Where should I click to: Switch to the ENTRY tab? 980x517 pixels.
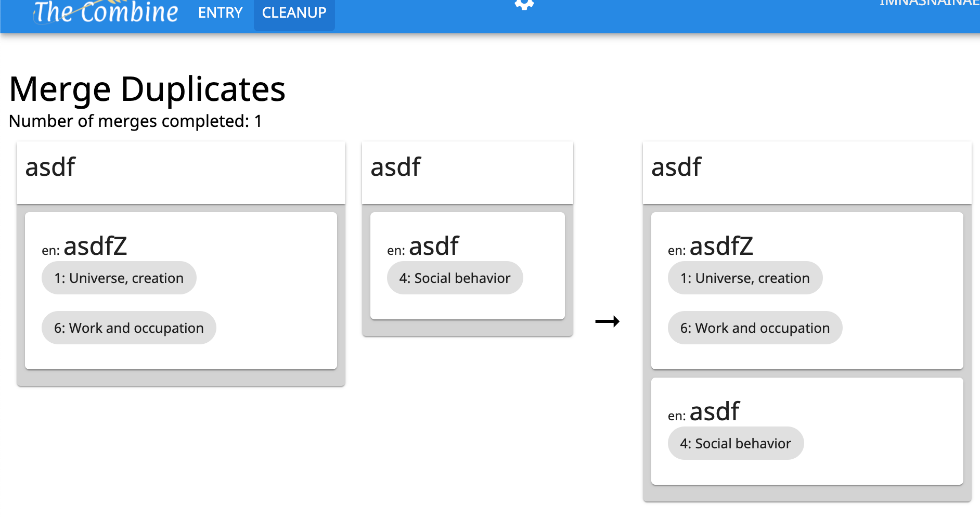(220, 12)
